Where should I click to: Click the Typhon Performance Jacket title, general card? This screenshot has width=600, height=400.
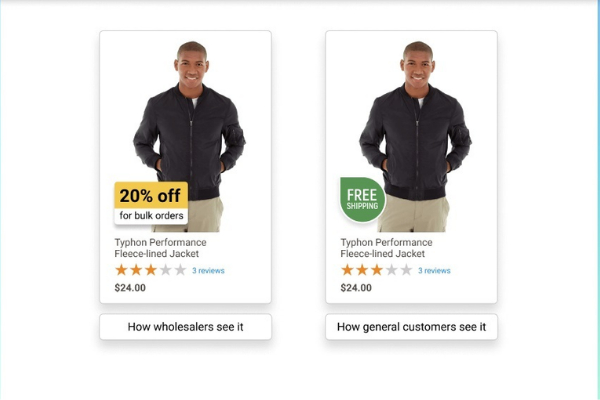coord(386,248)
